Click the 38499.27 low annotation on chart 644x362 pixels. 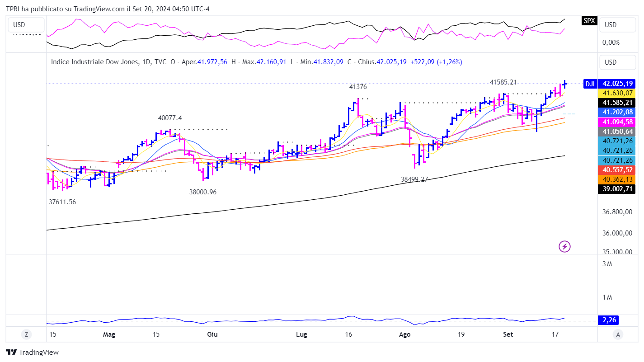[x=414, y=179]
